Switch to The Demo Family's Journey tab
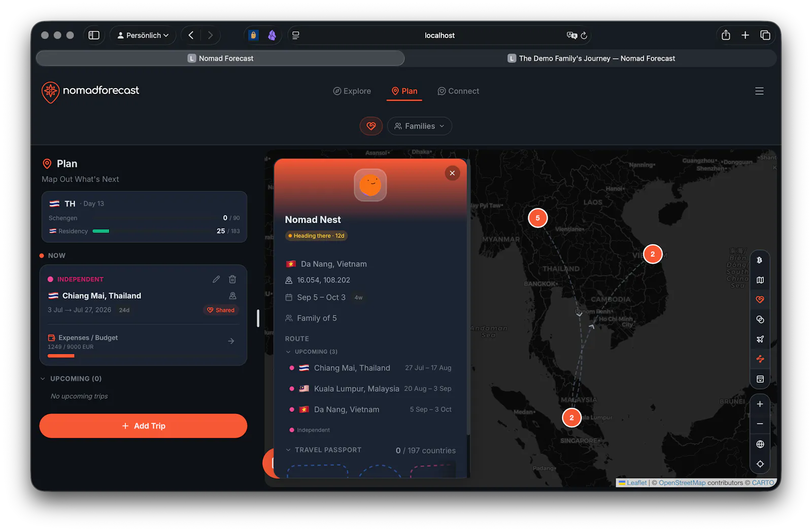The image size is (812, 532). click(x=591, y=58)
